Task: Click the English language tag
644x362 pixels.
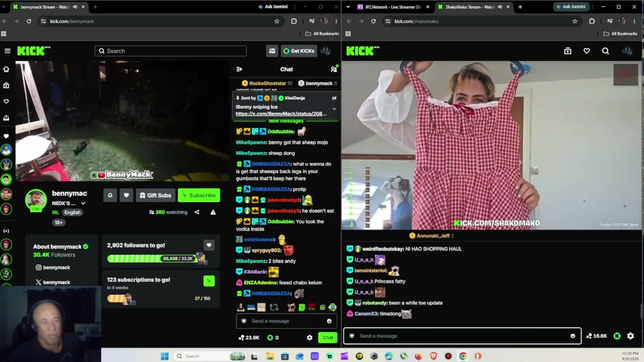Action: [72, 212]
